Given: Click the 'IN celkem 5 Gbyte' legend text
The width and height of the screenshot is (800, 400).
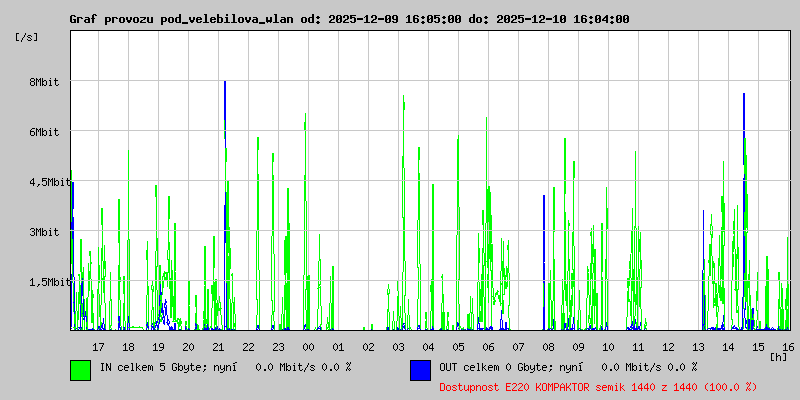Looking at the screenshot, I should pyautogui.click(x=152, y=367).
